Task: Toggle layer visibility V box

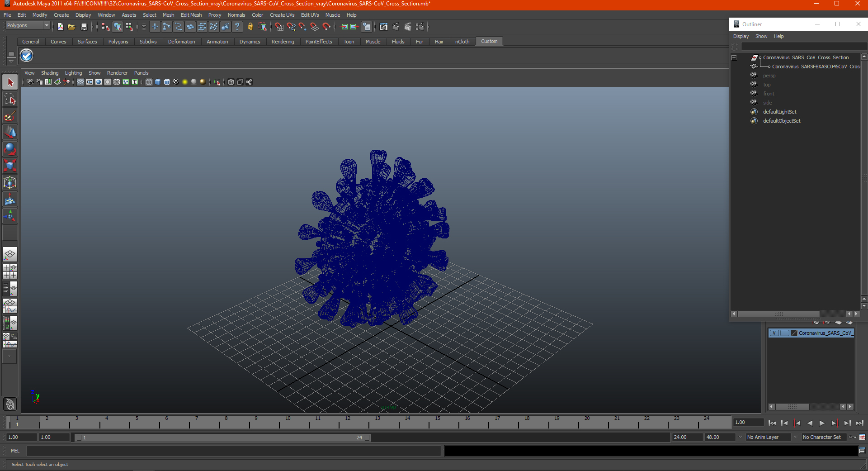Action: [x=774, y=333]
